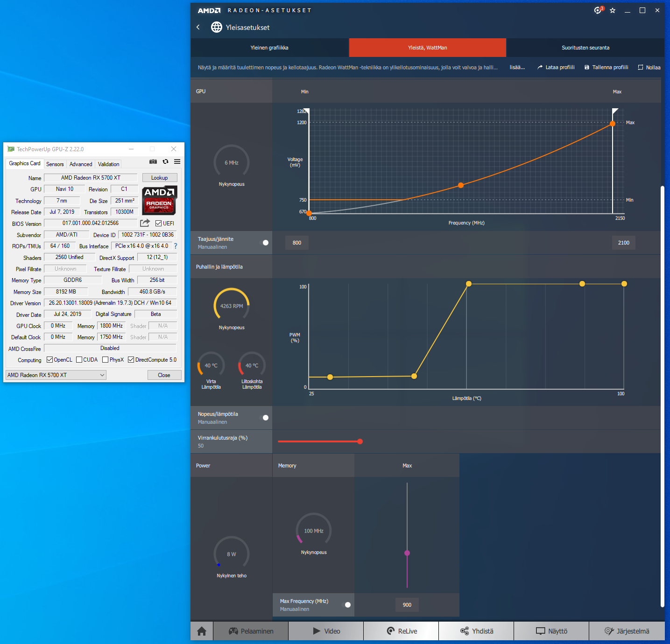This screenshot has width=670, height=644.
Task: Toggle Taajuus/jännite manual switch
Action: pos(264,243)
